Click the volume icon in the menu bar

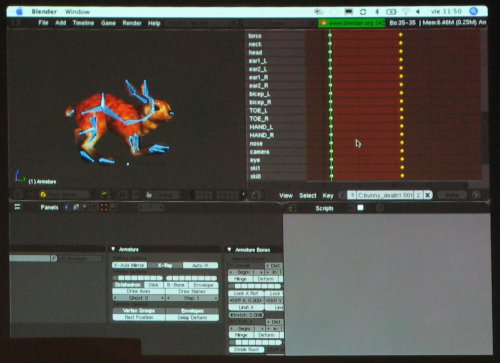click(x=418, y=12)
